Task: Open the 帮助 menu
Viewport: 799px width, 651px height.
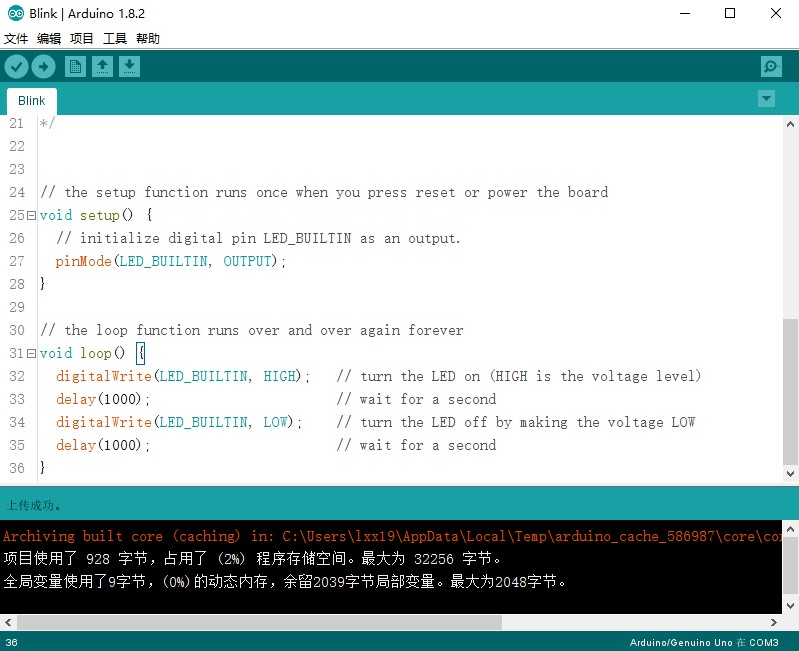Action: tap(148, 39)
